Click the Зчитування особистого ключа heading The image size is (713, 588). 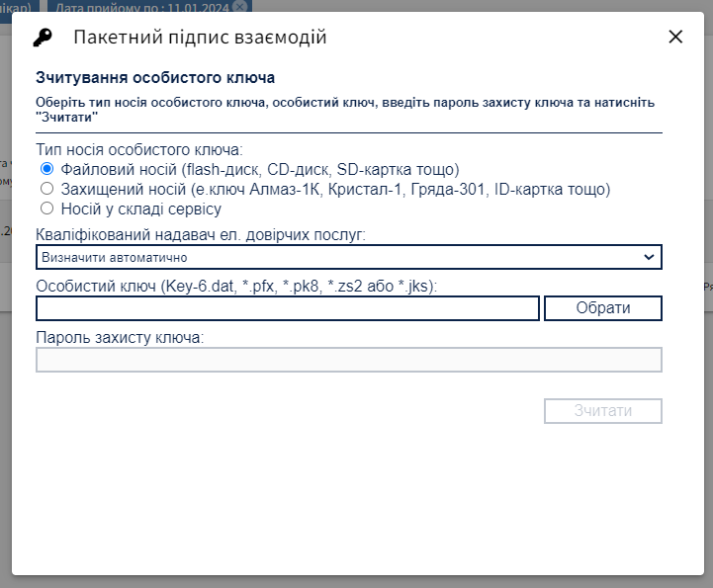[x=155, y=77]
